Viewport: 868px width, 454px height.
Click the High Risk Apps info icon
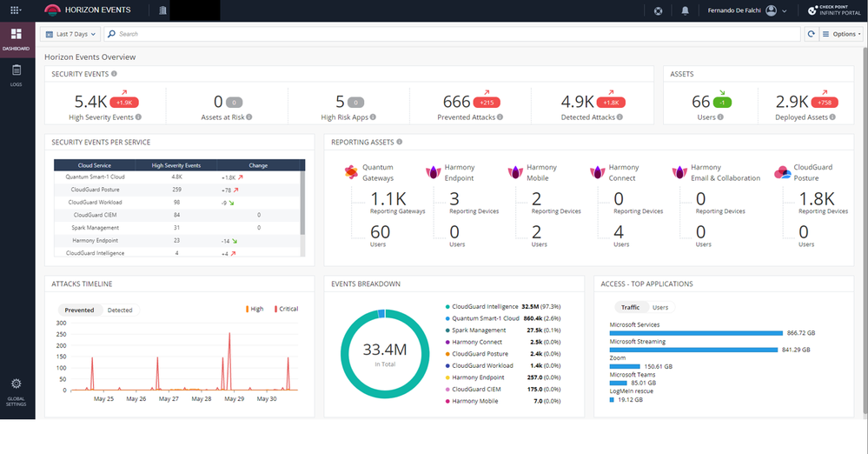(373, 117)
